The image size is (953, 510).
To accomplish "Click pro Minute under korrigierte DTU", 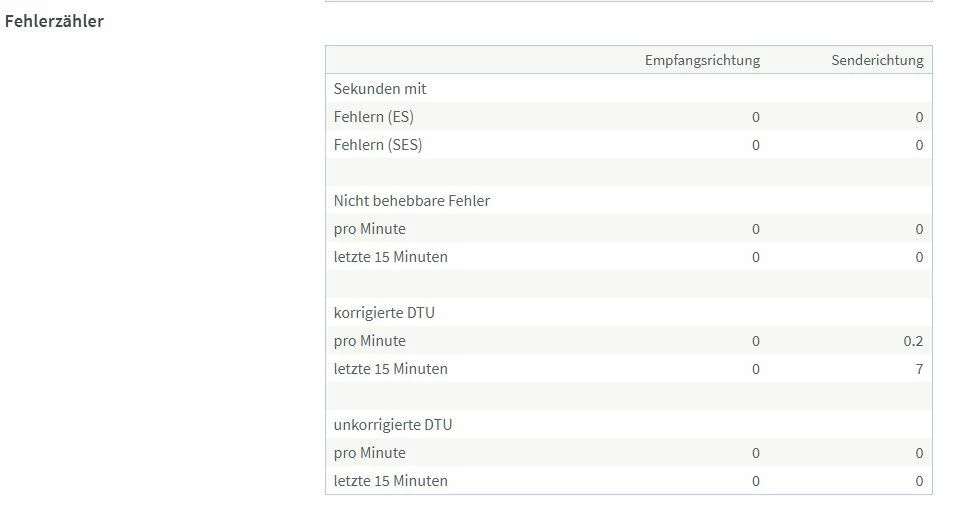I will [370, 341].
